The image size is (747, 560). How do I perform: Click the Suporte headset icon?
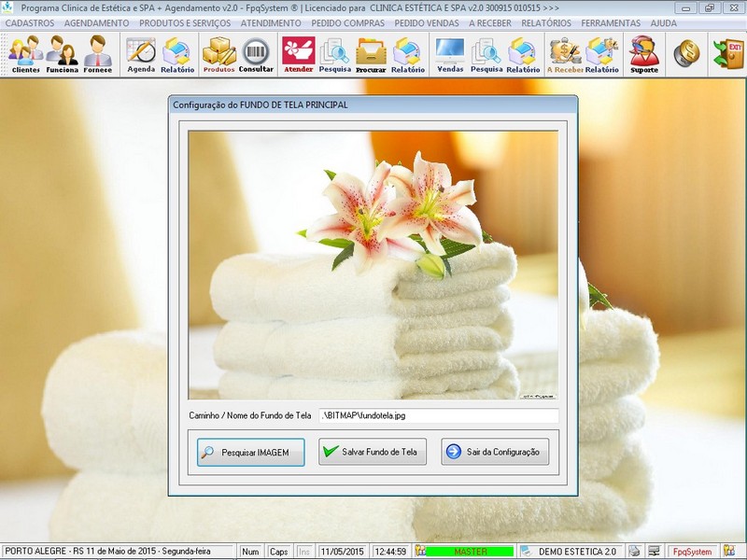coord(644,55)
